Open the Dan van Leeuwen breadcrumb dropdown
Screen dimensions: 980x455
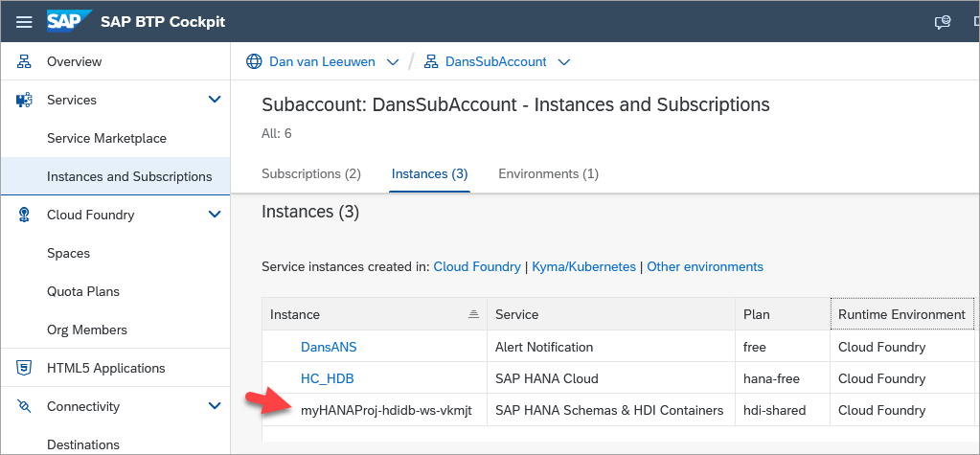click(x=393, y=62)
